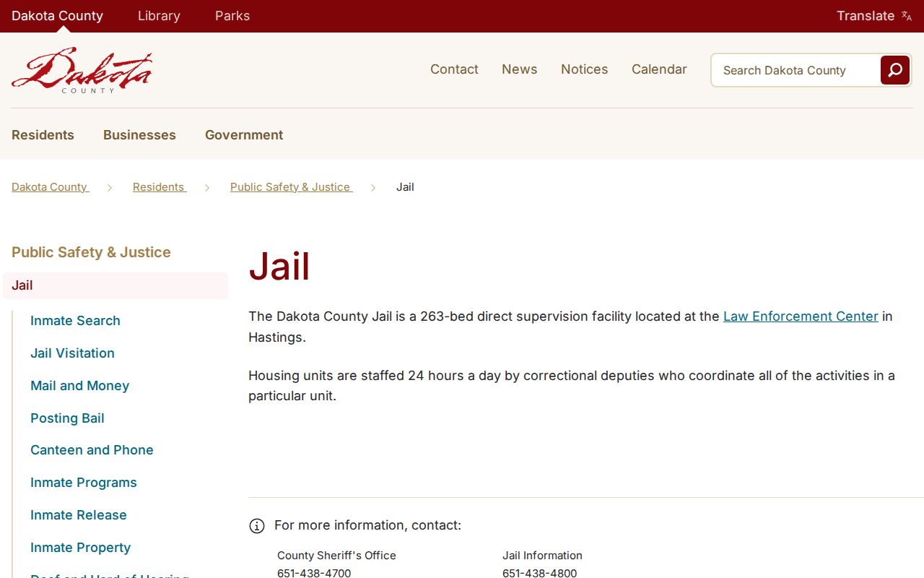Open the Dakota County logo homepage
Viewport: 924px width, 578px height.
pyautogui.click(x=82, y=70)
